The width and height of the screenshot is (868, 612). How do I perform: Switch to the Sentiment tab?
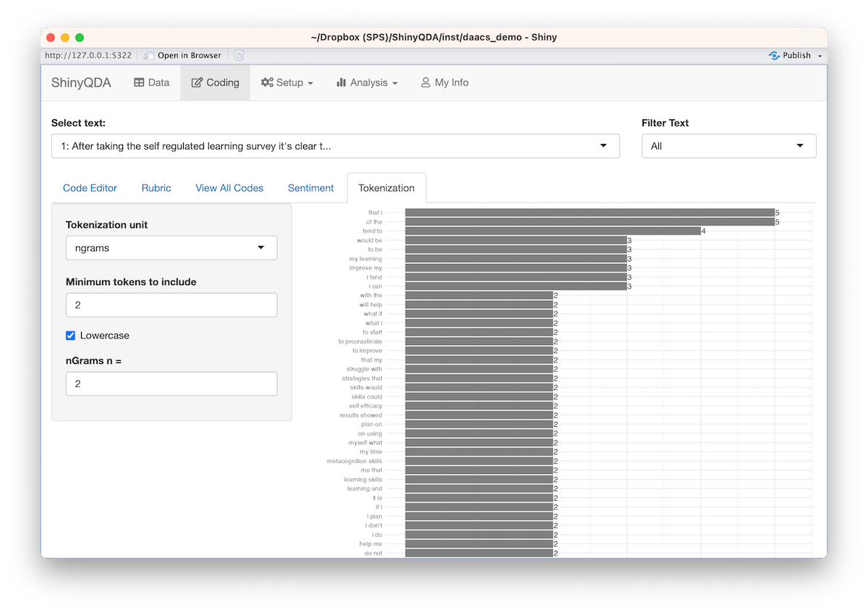pyautogui.click(x=311, y=188)
